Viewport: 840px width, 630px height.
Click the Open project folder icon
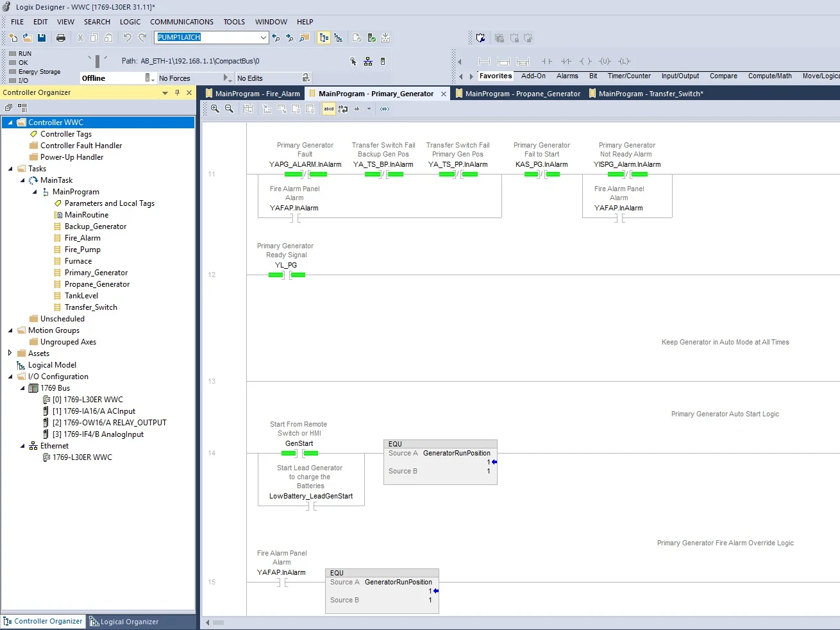coord(27,38)
